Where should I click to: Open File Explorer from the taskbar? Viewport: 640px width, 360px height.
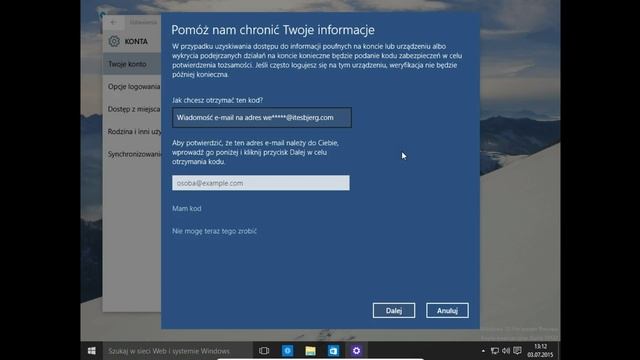(310, 351)
